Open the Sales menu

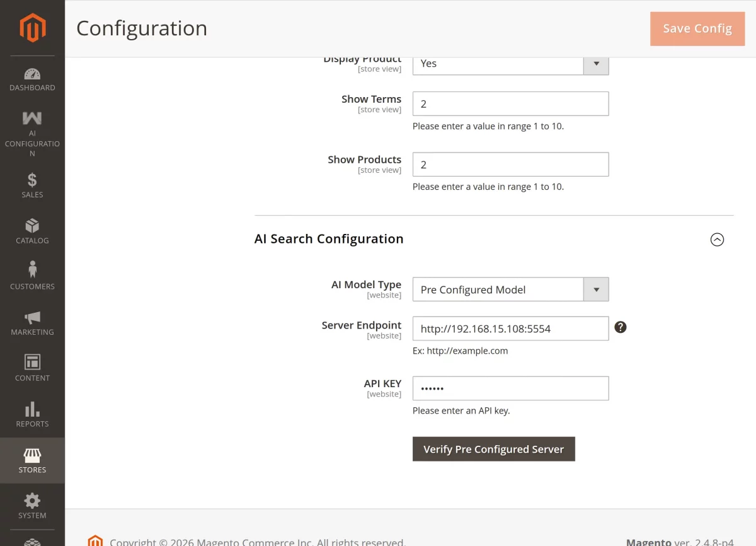click(32, 185)
